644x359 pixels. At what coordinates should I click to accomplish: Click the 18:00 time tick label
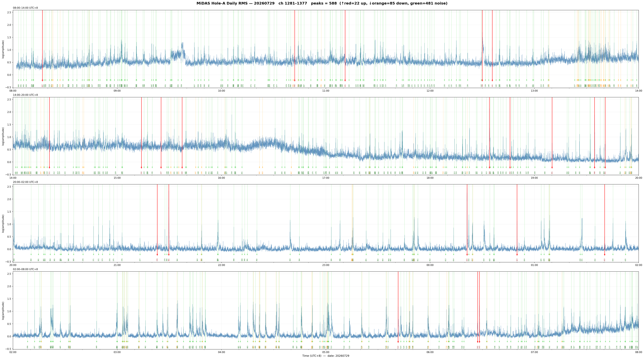point(430,178)
